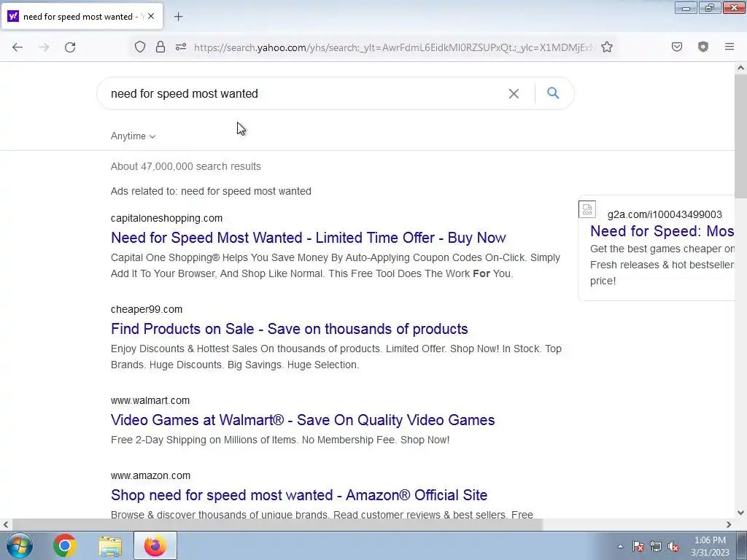The image size is (747, 560).
Task: Select the Yahoo search results tab
Action: pos(82,17)
